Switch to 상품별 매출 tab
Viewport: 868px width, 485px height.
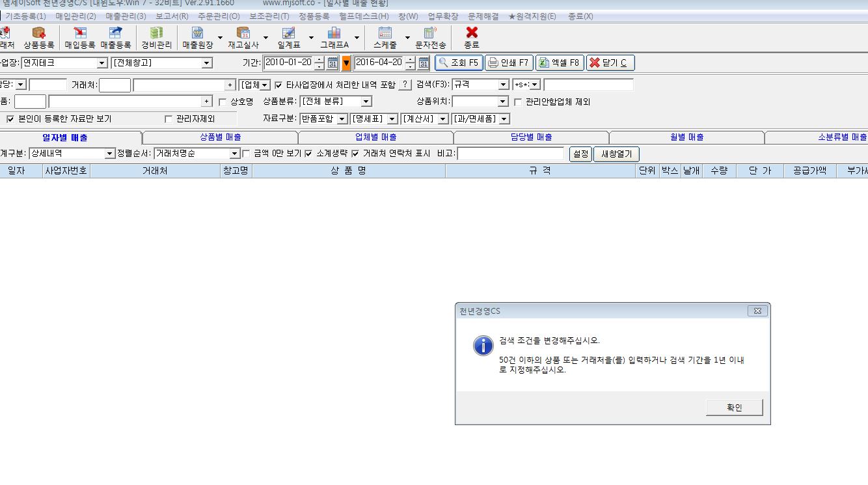pyautogui.click(x=221, y=137)
